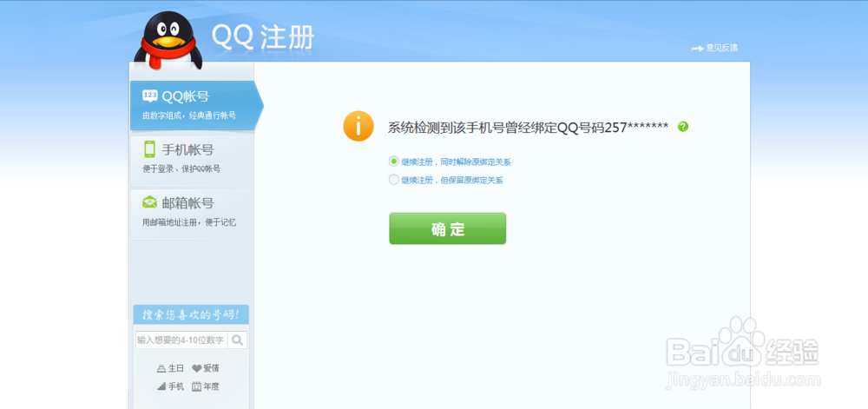
Task: Click the 系统检测到该手机号曾经绑定QQ号码 message text
Action: pos(528,128)
